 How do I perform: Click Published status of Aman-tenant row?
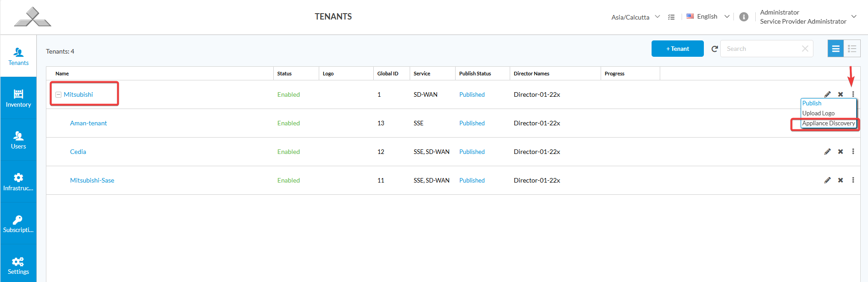(x=472, y=123)
